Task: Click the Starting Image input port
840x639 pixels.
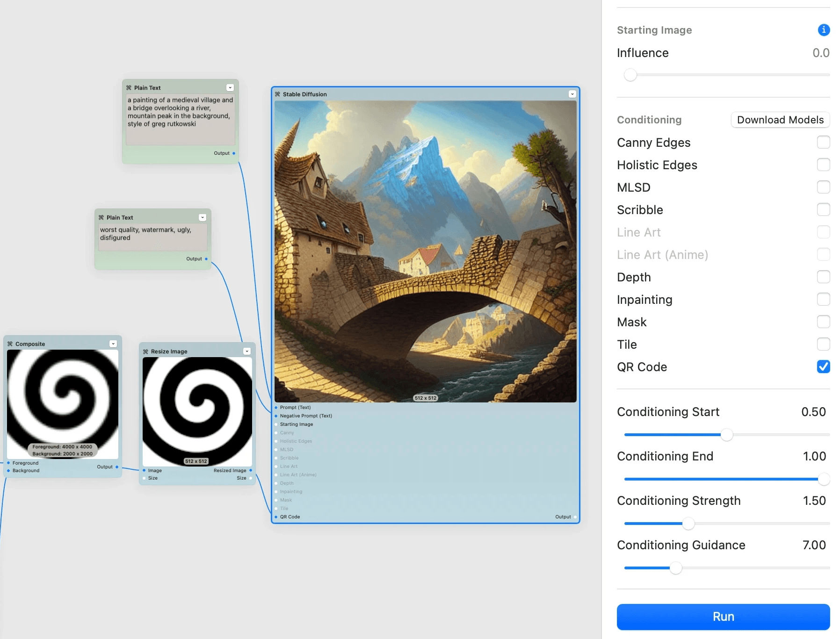Action: (x=276, y=424)
